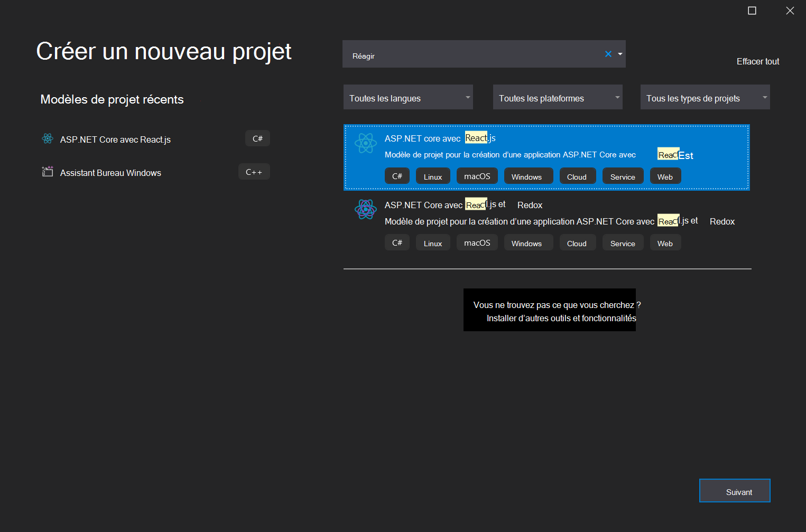
Task: Select the C# tag on the highlighted template
Action: [x=397, y=176]
